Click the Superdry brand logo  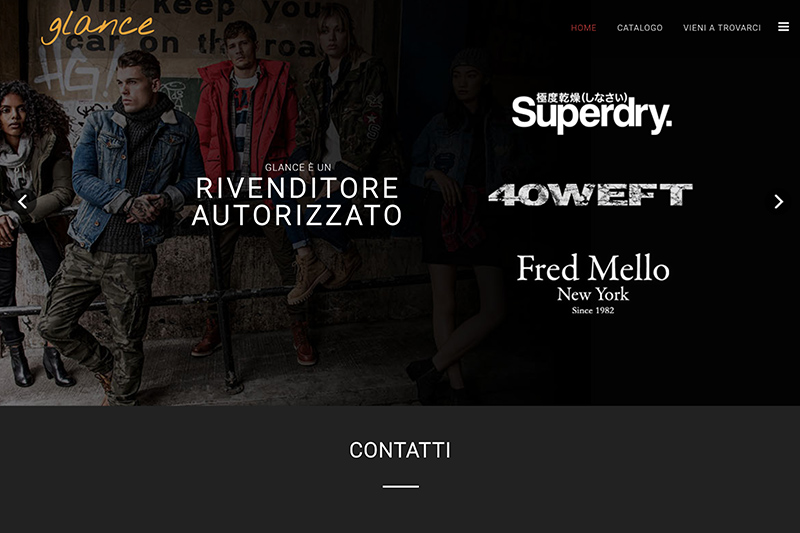[x=591, y=113]
